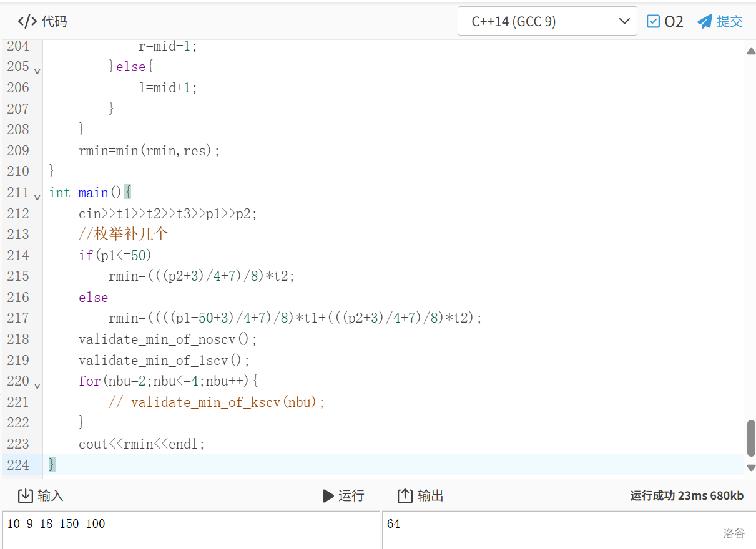756x549 pixels.
Task: Click the 提交 submit button
Action: (x=729, y=22)
